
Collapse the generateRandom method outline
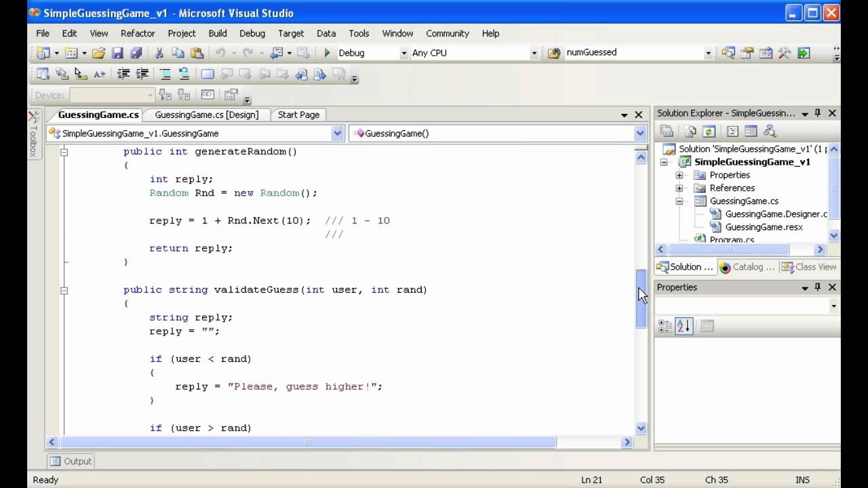64,152
